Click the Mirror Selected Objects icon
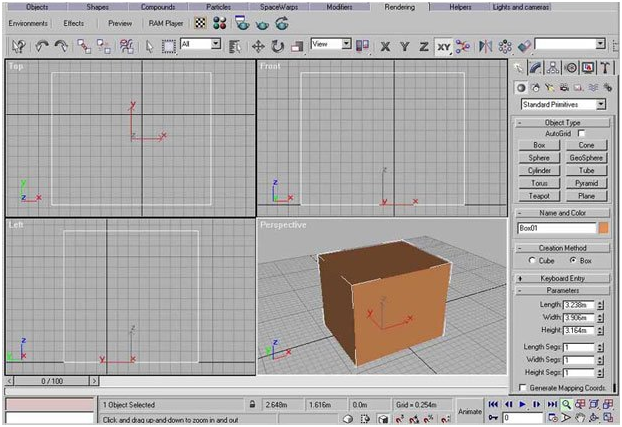Screen dimensions: 622x427 pyautogui.click(x=485, y=46)
